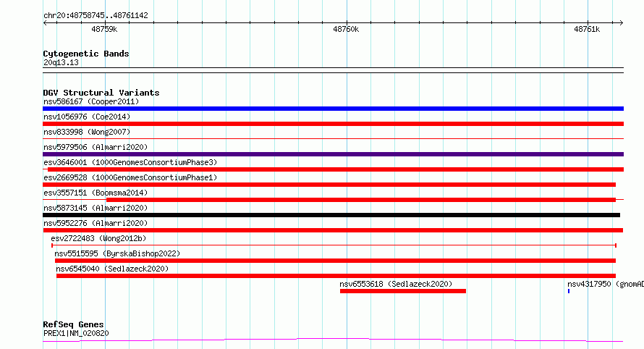Select the short red nsv6553618 variant bar
Image resolution: width=644 pixels, height=349 pixels.
[x=403, y=291]
